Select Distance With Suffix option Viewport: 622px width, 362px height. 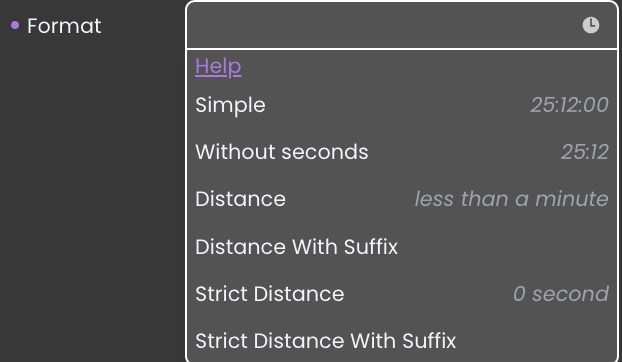point(402,247)
